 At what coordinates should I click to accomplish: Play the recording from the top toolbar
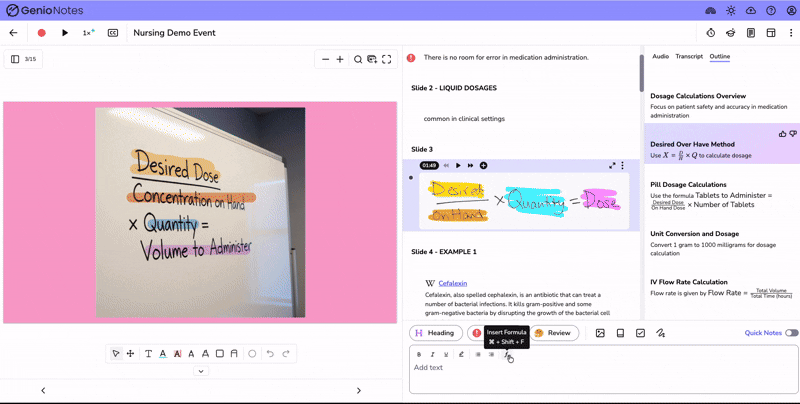point(65,33)
